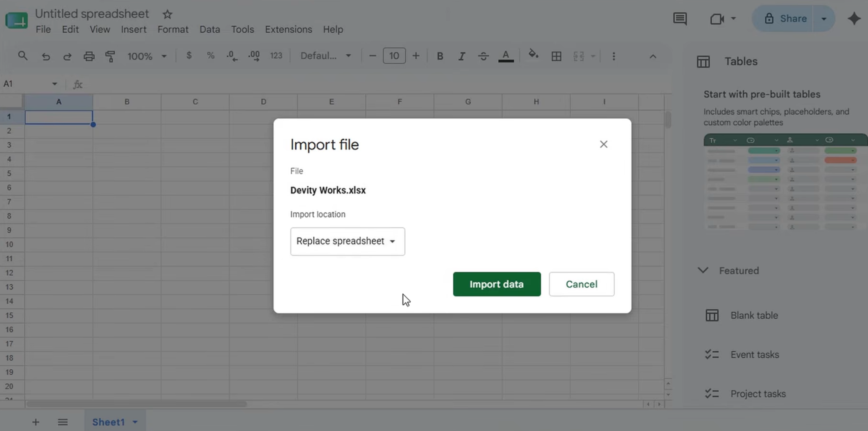Click the pre-built table preview thumbnail
Viewport: 868px width, 431px height.
(x=785, y=182)
